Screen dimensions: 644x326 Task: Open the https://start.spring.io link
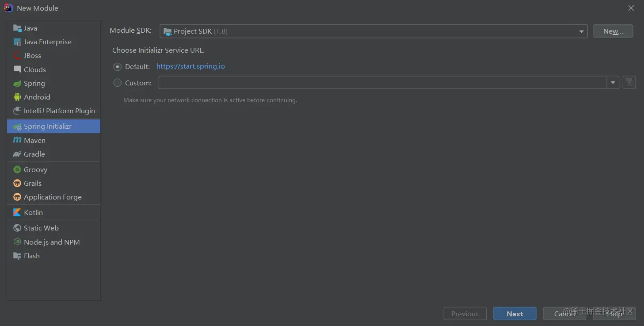pyautogui.click(x=191, y=66)
